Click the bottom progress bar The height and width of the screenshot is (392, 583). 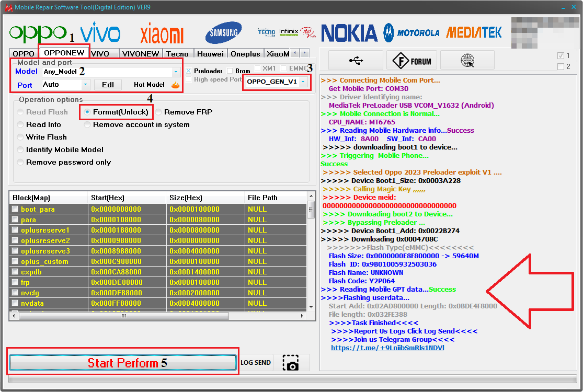(293, 379)
